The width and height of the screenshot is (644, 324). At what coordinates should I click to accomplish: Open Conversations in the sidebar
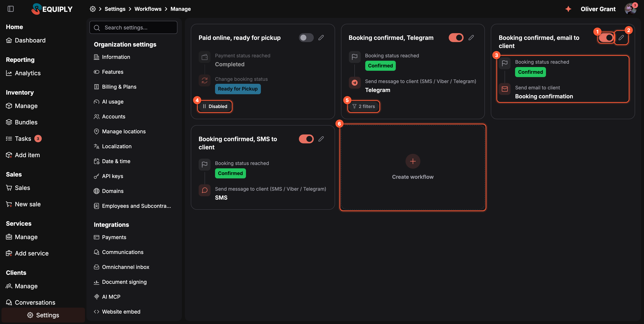click(x=31, y=303)
